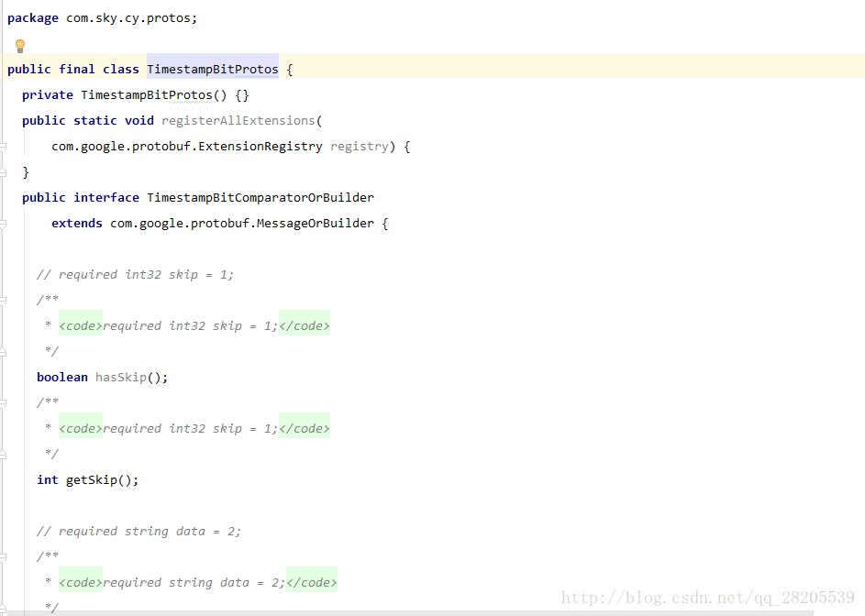Click type com.google.protobuf.ExtensionRegistry
This screenshot has width=865, height=616.
[187, 146]
